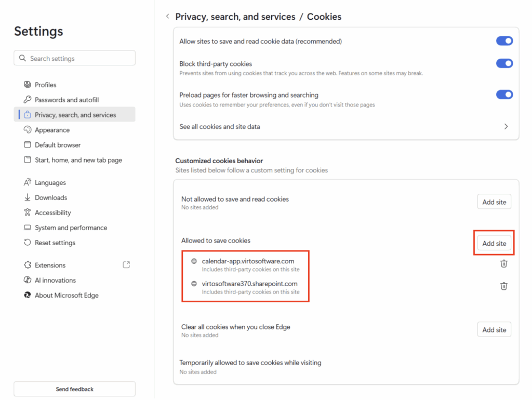
Task: Add site to Not allowed cookies list
Action: point(494,202)
